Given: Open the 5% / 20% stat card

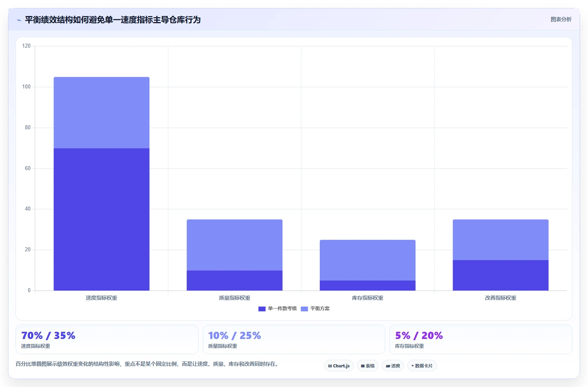Looking at the screenshot, I should tap(481, 339).
